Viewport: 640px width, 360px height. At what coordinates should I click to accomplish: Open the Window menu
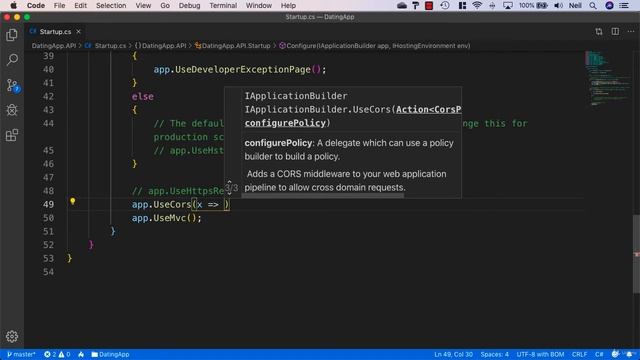pyautogui.click(x=259, y=5)
